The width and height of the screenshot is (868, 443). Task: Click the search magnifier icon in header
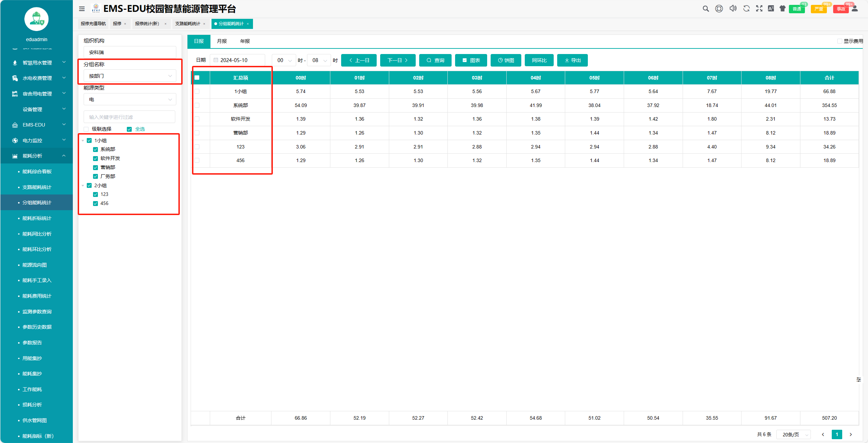pyautogui.click(x=706, y=9)
